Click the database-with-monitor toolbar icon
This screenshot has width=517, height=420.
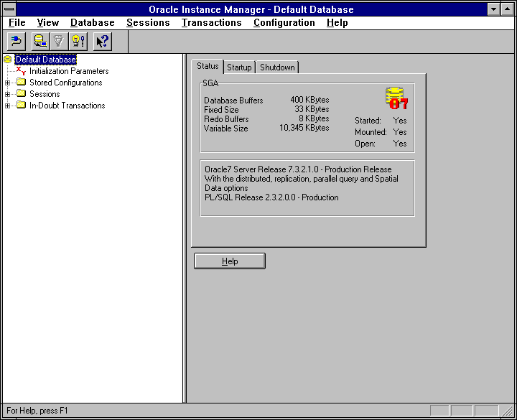[x=41, y=42]
